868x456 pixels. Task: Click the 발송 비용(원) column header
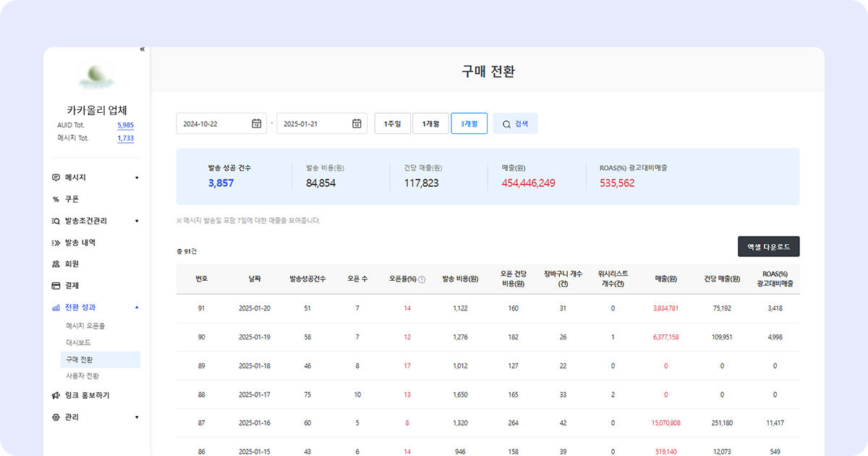461,279
